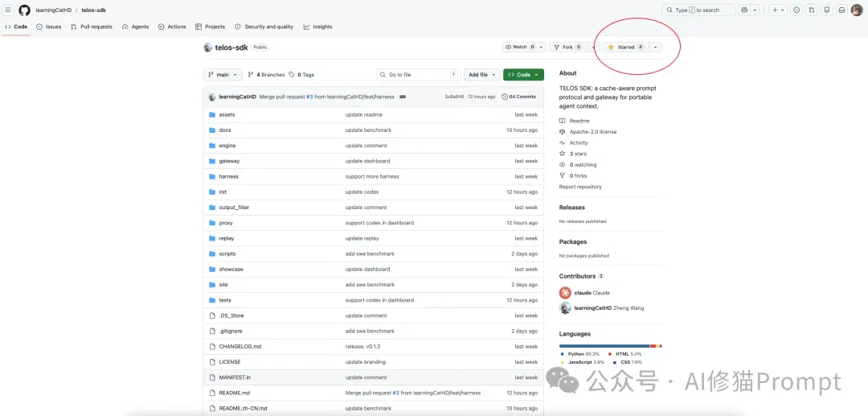The width and height of the screenshot is (868, 416).
Task: Open the README.zh-CN.md file
Action: pyautogui.click(x=243, y=408)
